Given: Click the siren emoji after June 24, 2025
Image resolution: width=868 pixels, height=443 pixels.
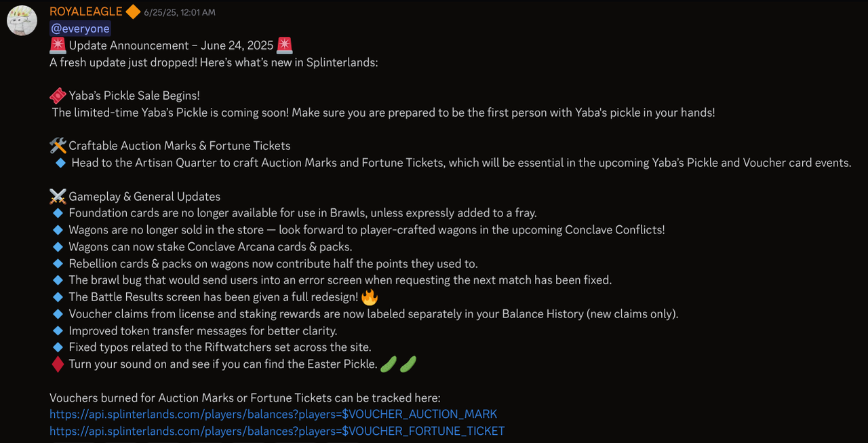Looking at the screenshot, I should coord(285,45).
